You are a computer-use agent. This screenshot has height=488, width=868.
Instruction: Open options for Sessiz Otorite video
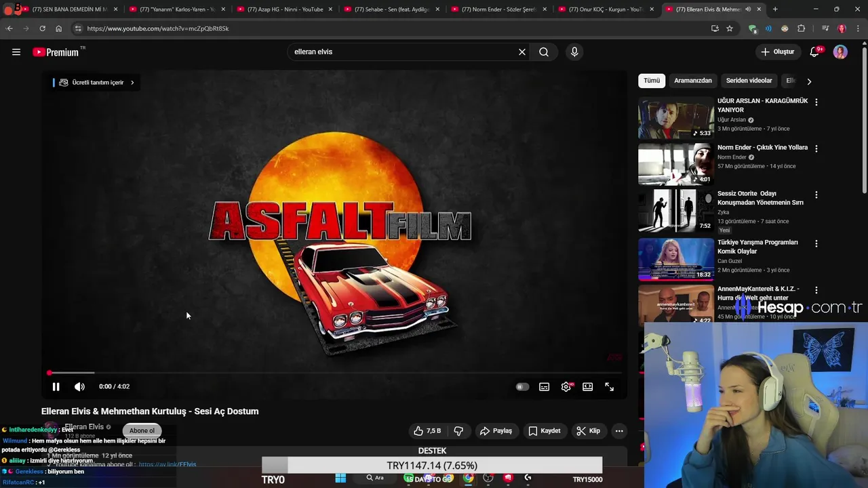click(816, 195)
